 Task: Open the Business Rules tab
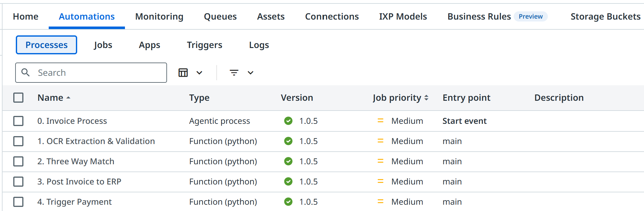[x=479, y=16]
